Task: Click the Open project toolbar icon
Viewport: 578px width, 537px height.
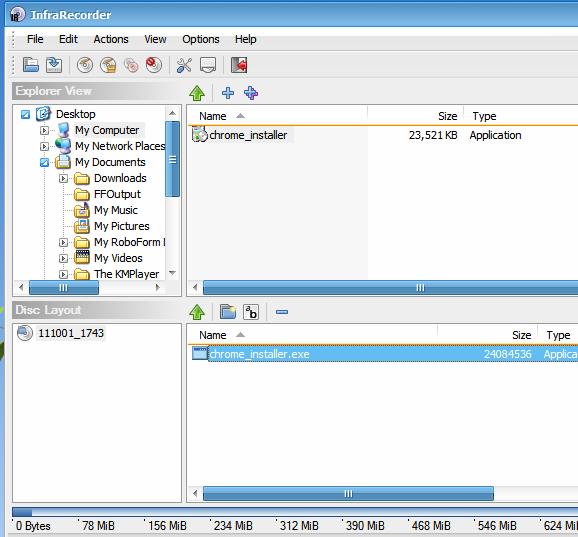Action: tap(31, 65)
